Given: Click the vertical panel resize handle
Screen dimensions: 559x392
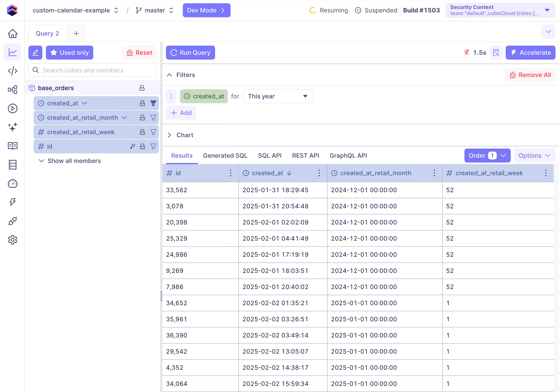Looking at the screenshot, I should 161,296.
